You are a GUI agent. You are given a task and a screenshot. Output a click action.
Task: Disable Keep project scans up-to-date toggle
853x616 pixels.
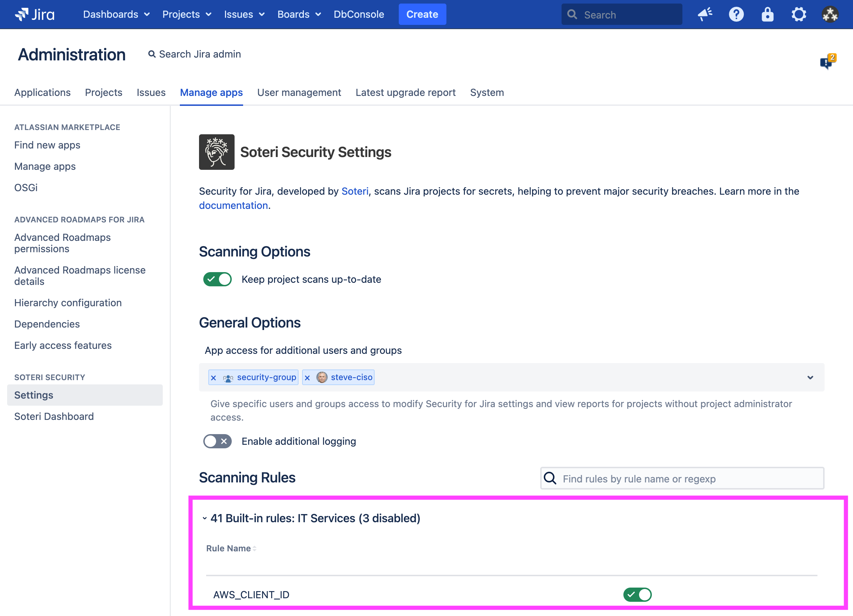[218, 279]
